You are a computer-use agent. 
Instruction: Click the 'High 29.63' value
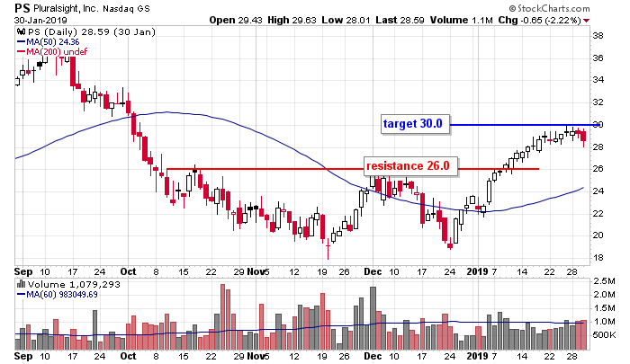(x=292, y=20)
